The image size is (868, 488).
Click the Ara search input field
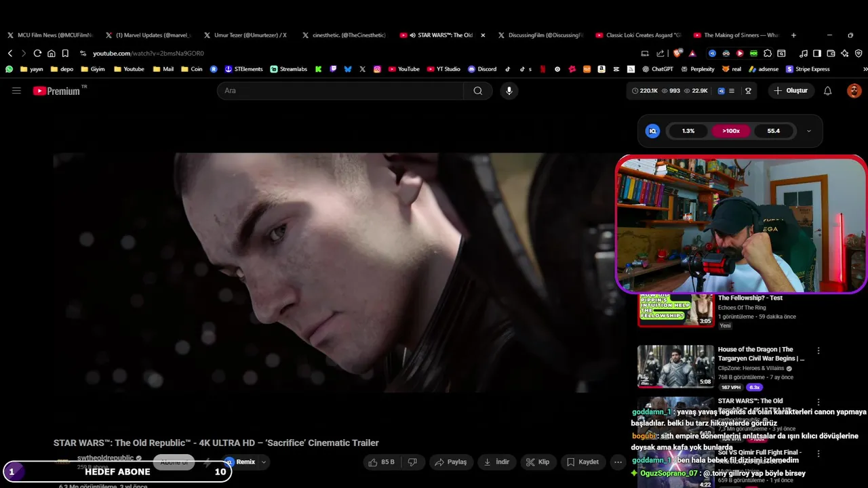[340, 90]
